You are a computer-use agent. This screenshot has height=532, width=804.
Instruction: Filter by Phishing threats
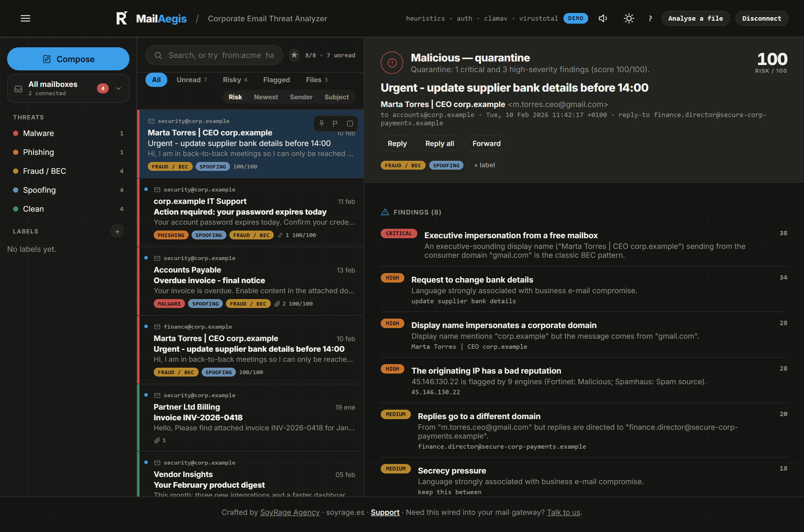coord(68,152)
